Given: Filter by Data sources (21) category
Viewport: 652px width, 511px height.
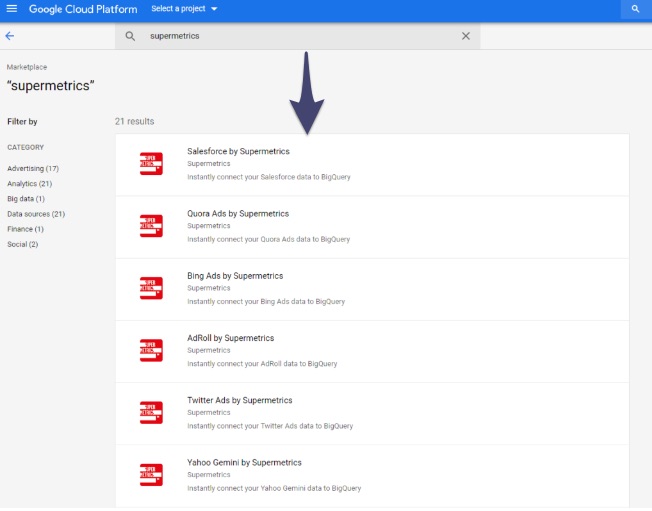Looking at the screenshot, I should (x=36, y=214).
